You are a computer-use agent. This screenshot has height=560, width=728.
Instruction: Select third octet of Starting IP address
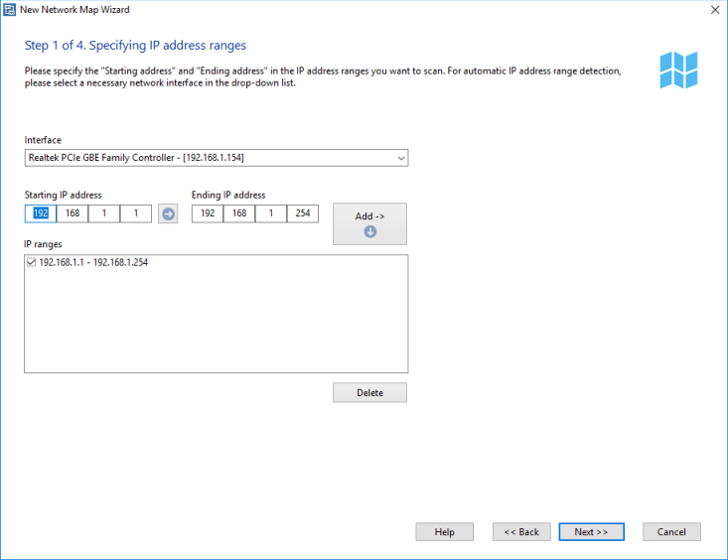(104, 213)
